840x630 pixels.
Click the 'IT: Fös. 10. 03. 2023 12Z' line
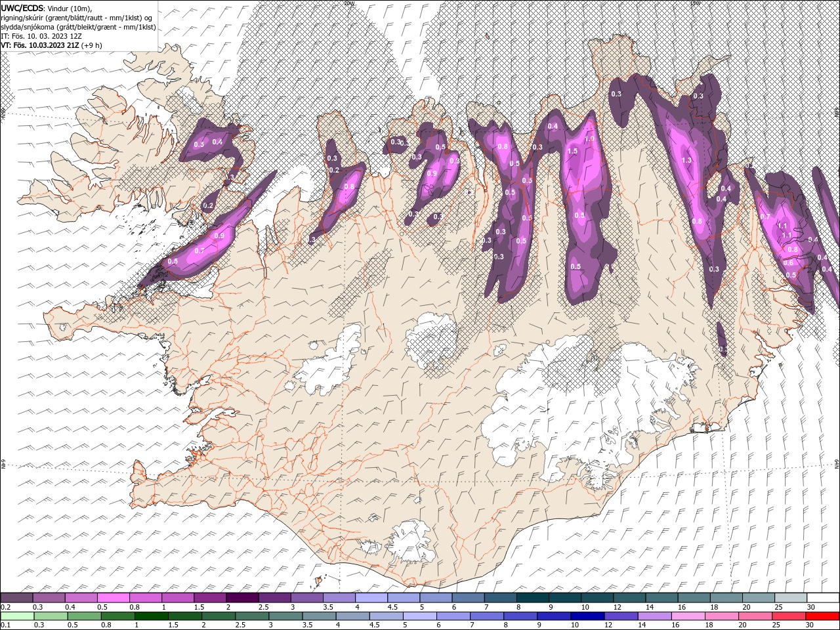tap(41, 36)
